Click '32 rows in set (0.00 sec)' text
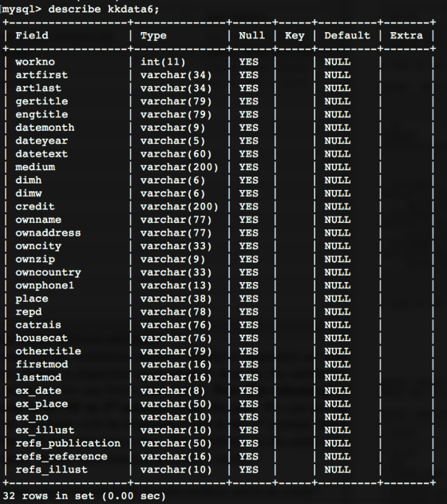This screenshot has width=447, height=504. point(84,496)
